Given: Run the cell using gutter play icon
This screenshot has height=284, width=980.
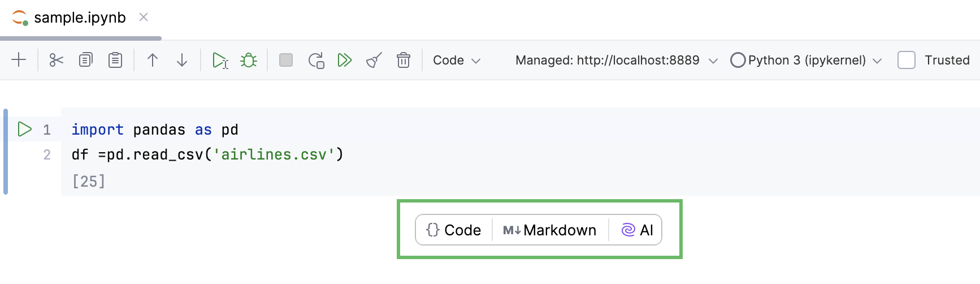Looking at the screenshot, I should pos(24,129).
